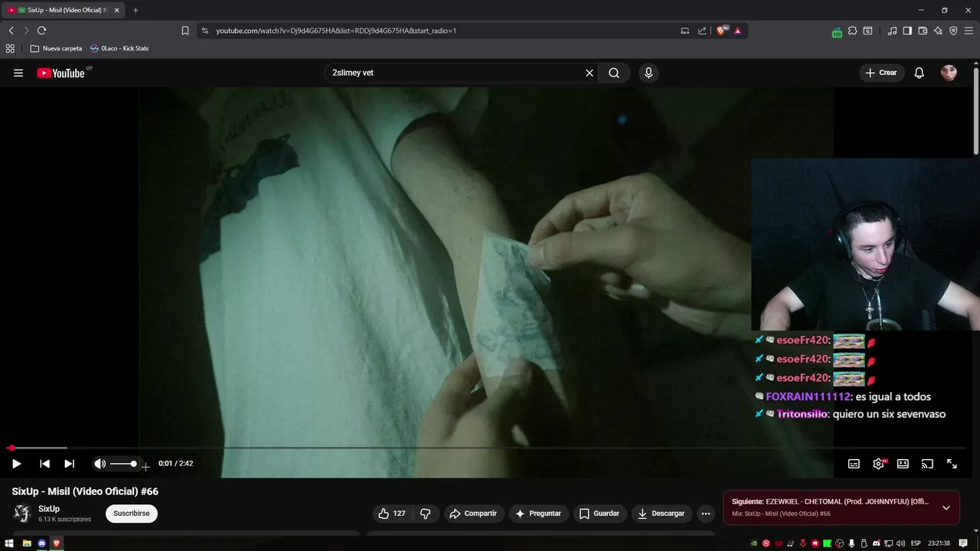Open the account avatar menu

(x=949, y=73)
